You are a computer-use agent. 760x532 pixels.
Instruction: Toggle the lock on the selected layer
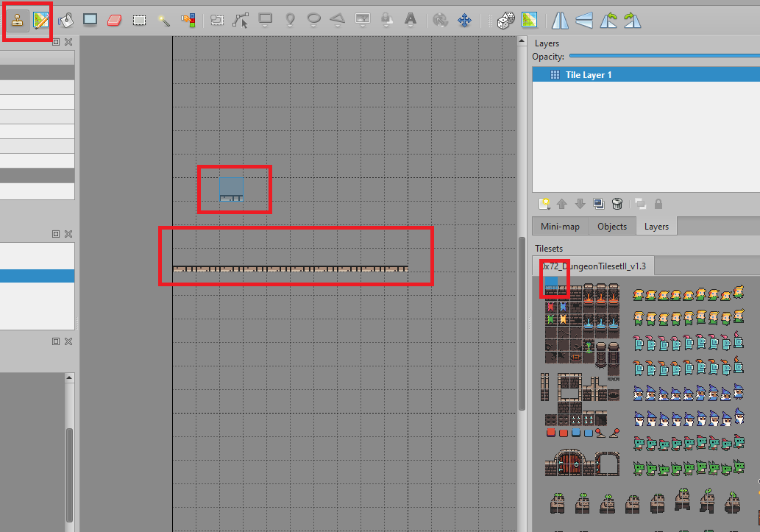pyautogui.click(x=658, y=203)
